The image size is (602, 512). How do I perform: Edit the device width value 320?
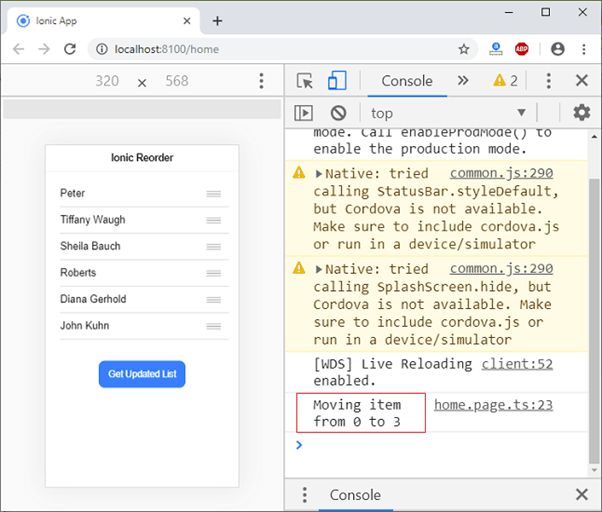[x=107, y=81]
